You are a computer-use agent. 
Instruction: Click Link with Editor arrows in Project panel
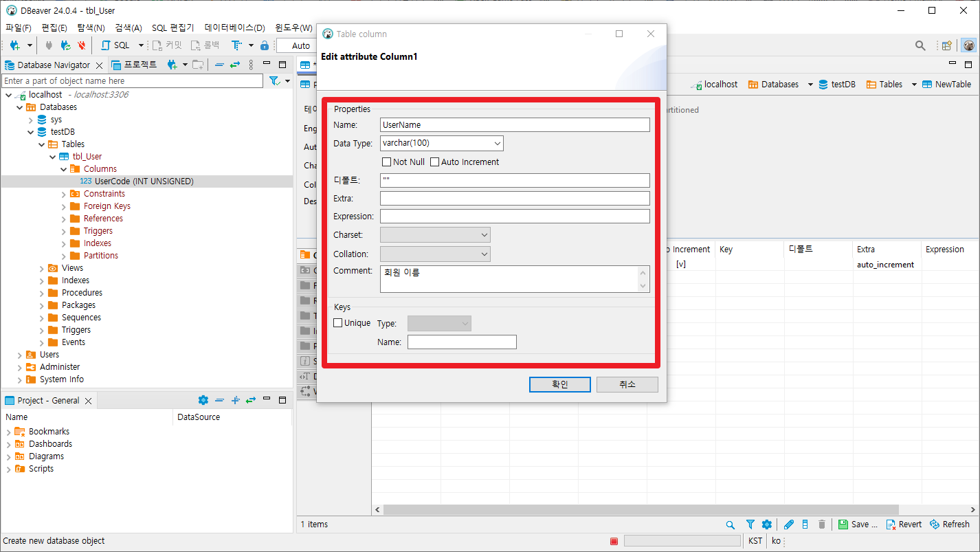tap(251, 400)
